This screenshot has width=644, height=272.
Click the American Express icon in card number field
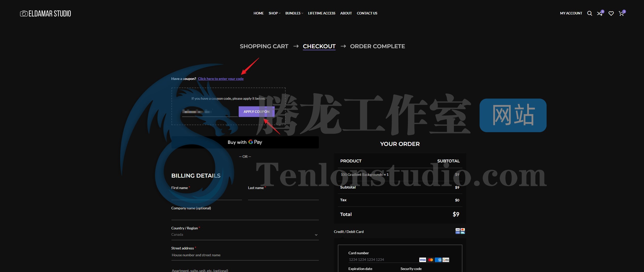pos(438,260)
